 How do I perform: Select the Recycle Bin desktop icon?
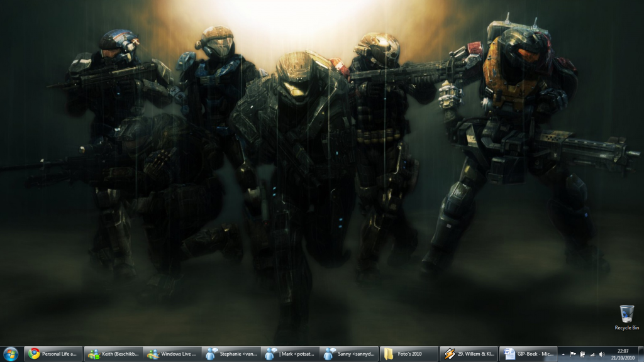[627, 313]
